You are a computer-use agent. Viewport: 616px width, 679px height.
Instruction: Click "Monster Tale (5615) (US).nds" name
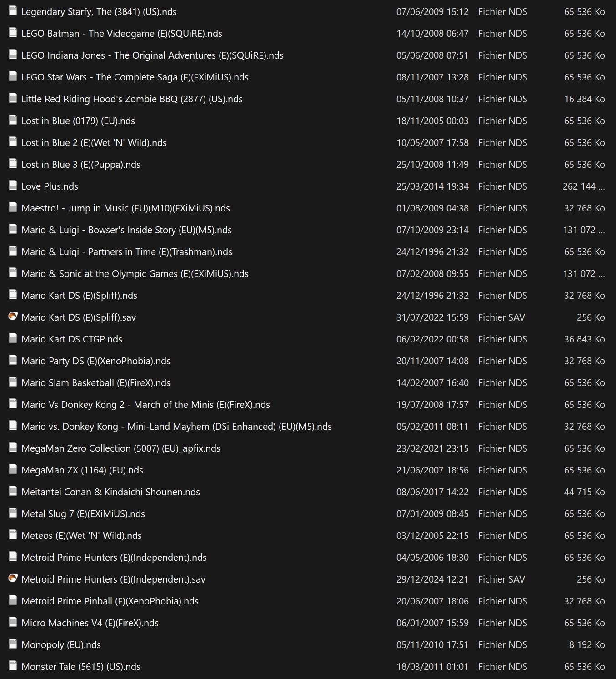point(81,667)
